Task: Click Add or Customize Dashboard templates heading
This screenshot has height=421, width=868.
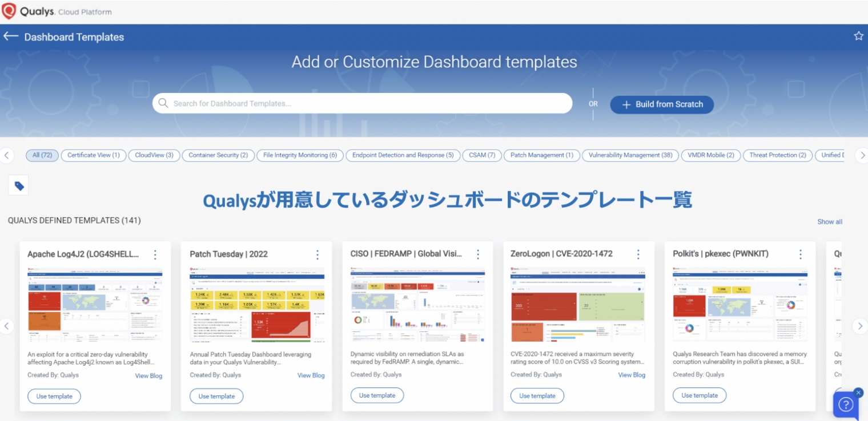Action: tap(435, 62)
